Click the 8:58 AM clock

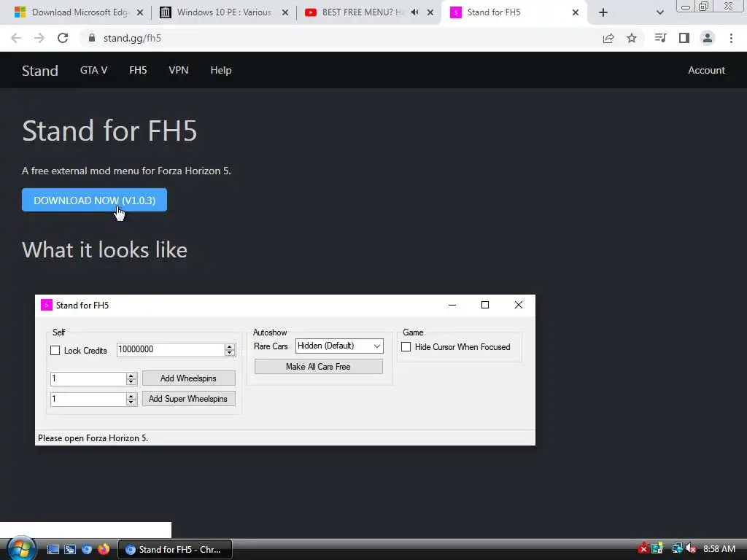(x=719, y=549)
